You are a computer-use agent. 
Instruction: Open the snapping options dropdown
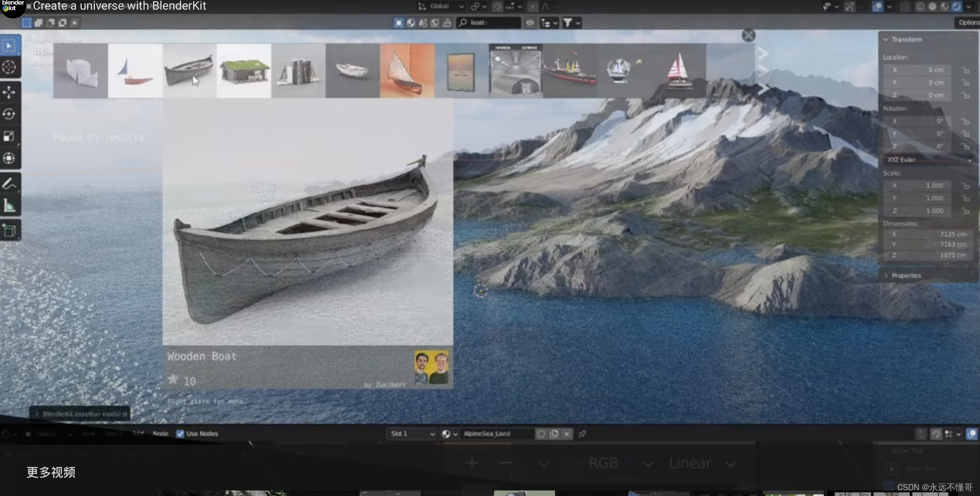(x=514, y=7)
